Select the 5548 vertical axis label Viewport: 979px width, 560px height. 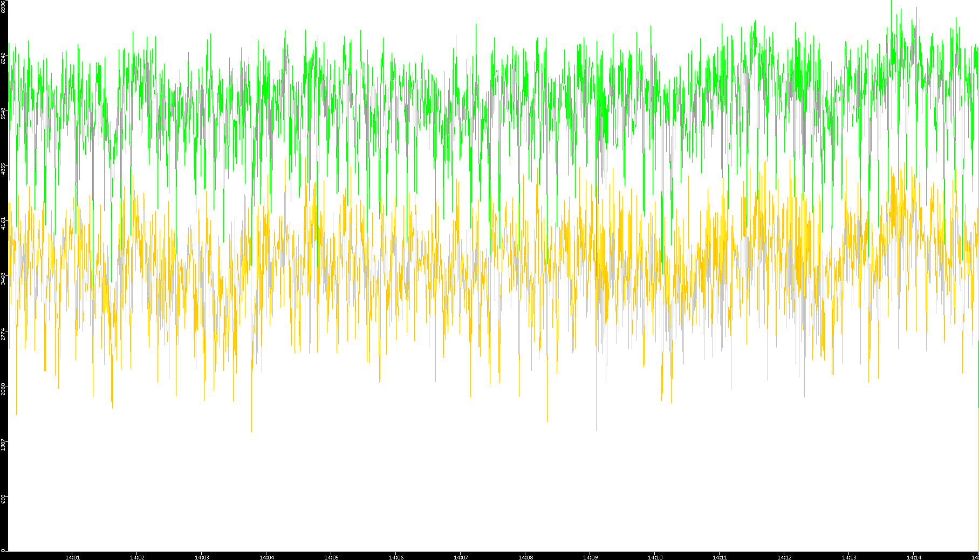[x=3, y=113]
